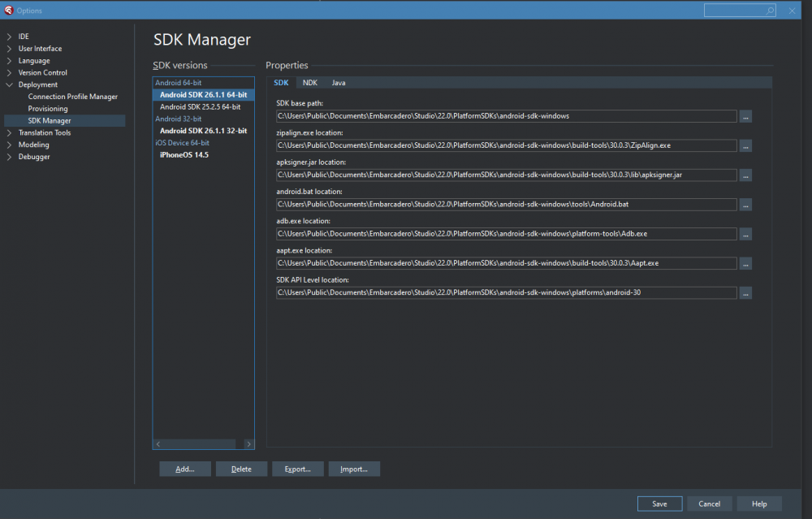Browse for aapt.exe location
Image resolution: width=812 pixels, height=519 pixels.
pyautogui.click(x=745, y=264)
